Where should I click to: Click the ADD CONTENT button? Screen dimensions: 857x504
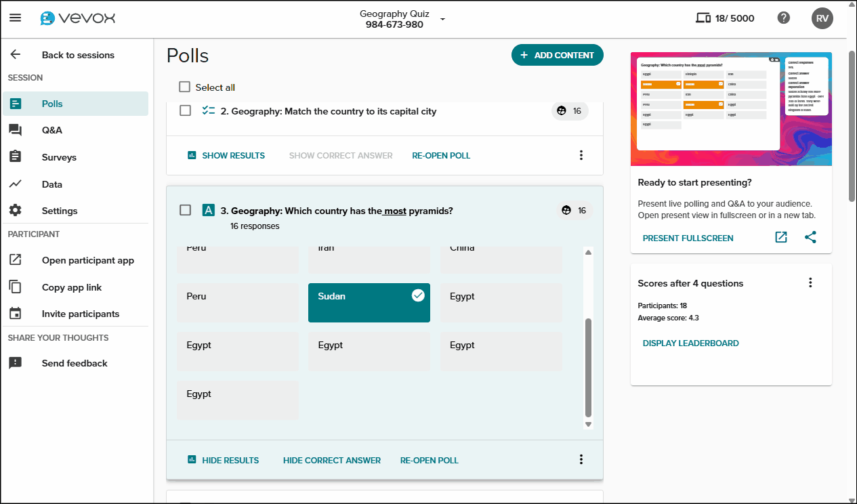click(557, 56)
